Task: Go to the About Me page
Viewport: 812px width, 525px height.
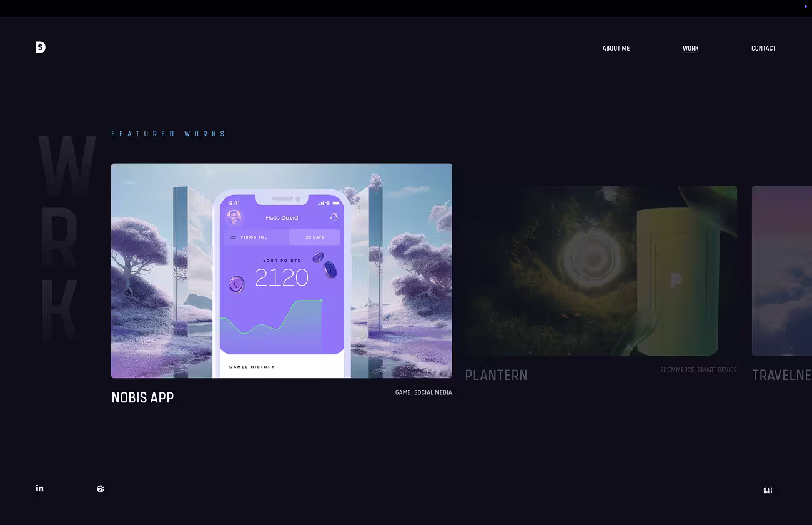Action: 616,48
